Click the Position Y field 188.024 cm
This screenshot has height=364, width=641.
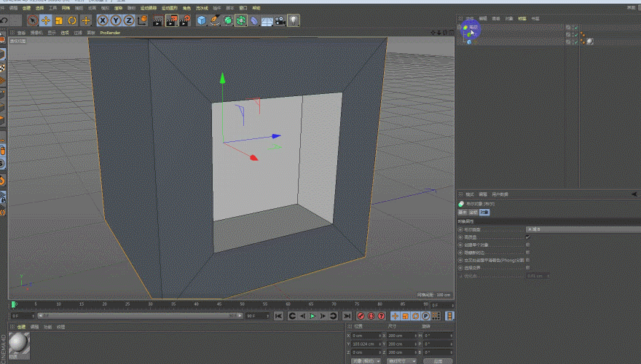[x=366, y=344]
